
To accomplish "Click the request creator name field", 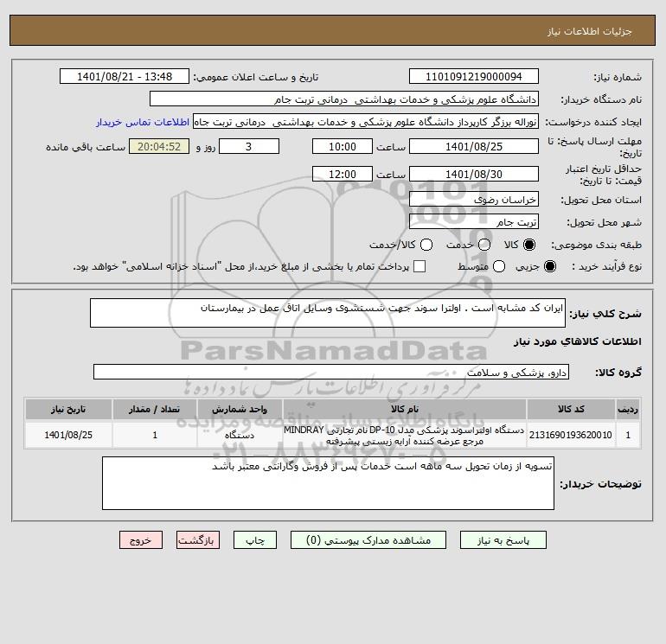I will click(x=366, y=121).
